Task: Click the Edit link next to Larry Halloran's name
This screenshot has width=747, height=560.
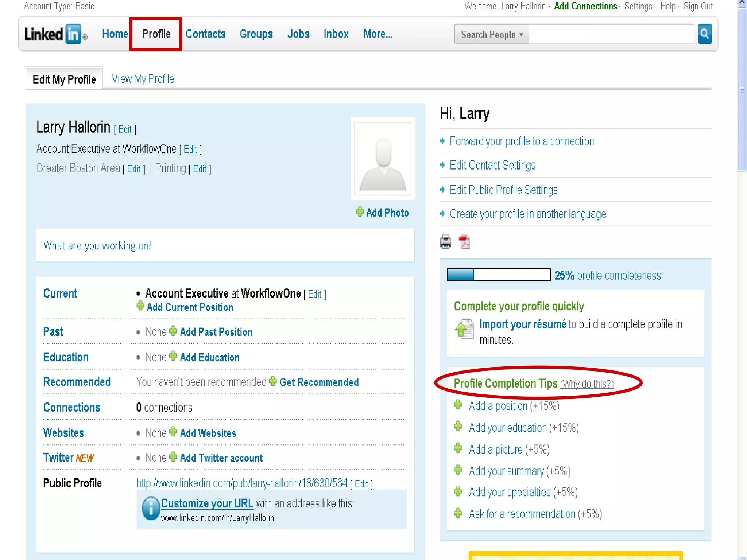Action: (x=125, y=129)
